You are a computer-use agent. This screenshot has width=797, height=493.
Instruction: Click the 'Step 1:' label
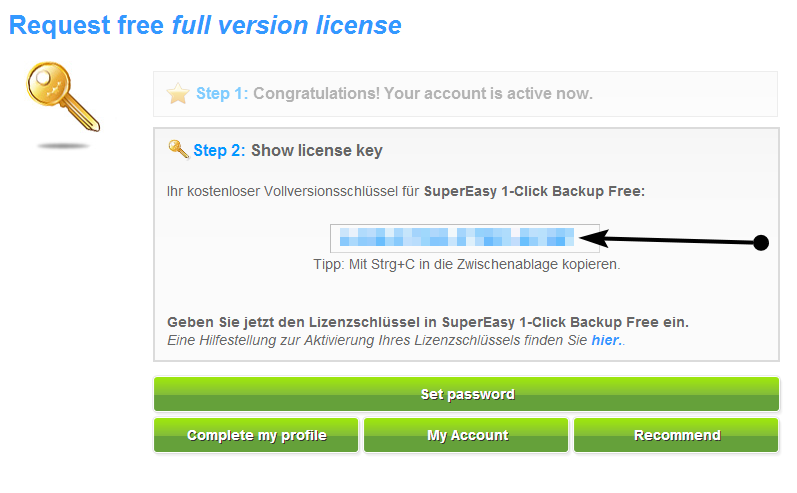[222, 94]
